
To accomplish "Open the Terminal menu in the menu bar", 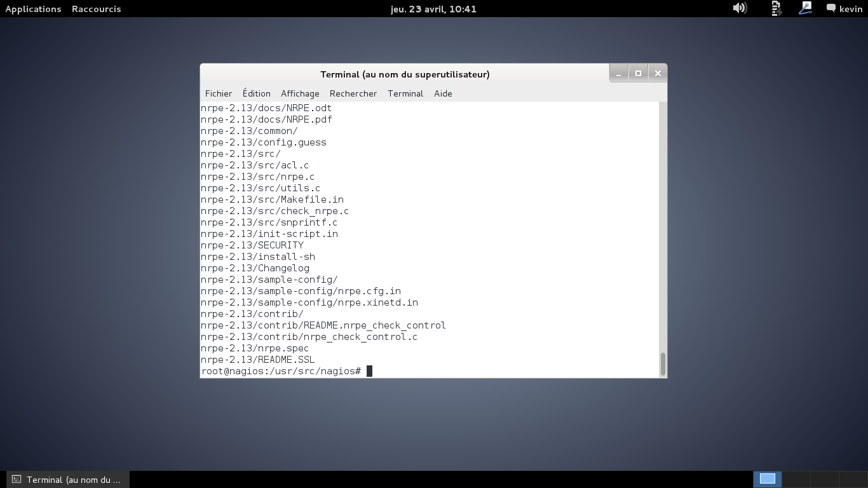I will coord(405,93).
